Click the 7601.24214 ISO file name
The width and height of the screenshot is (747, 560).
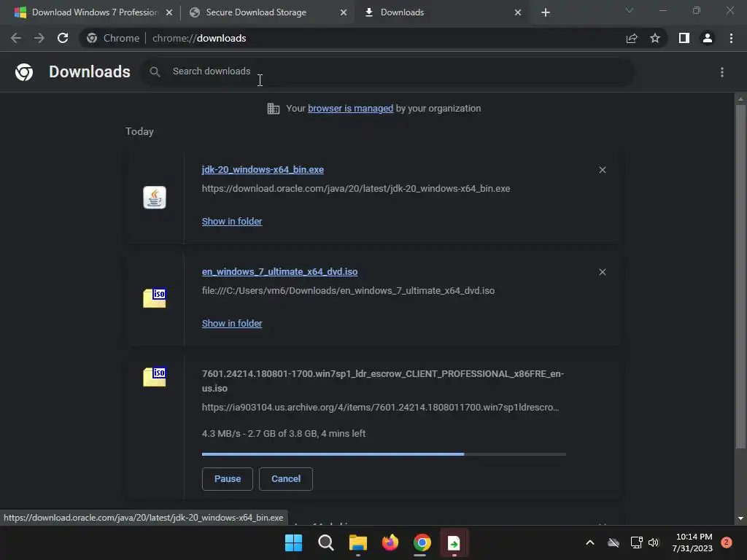(x=382, y=381)
